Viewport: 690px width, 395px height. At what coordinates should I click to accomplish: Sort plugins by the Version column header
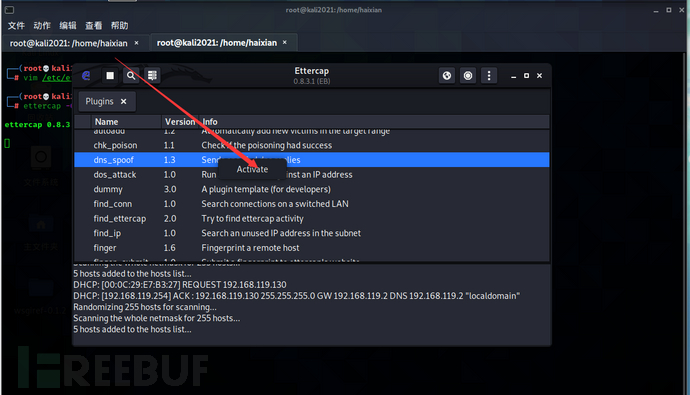pos(180,122)
